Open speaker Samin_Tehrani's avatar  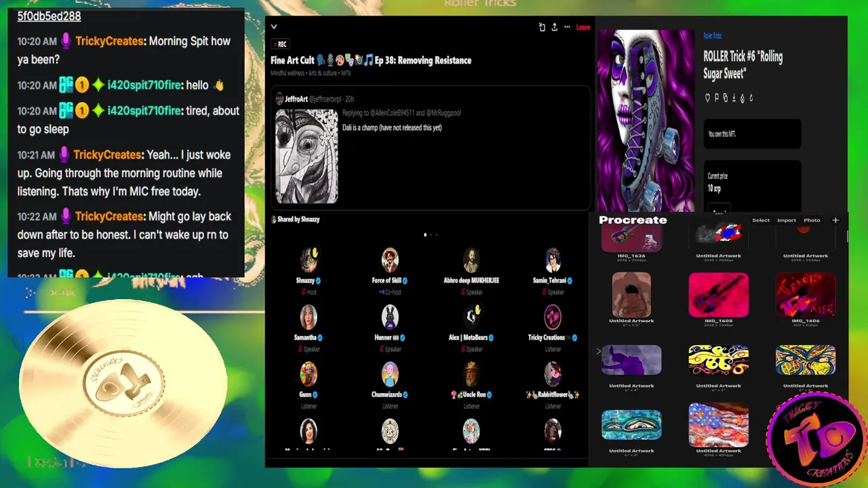tap(553, 260)
